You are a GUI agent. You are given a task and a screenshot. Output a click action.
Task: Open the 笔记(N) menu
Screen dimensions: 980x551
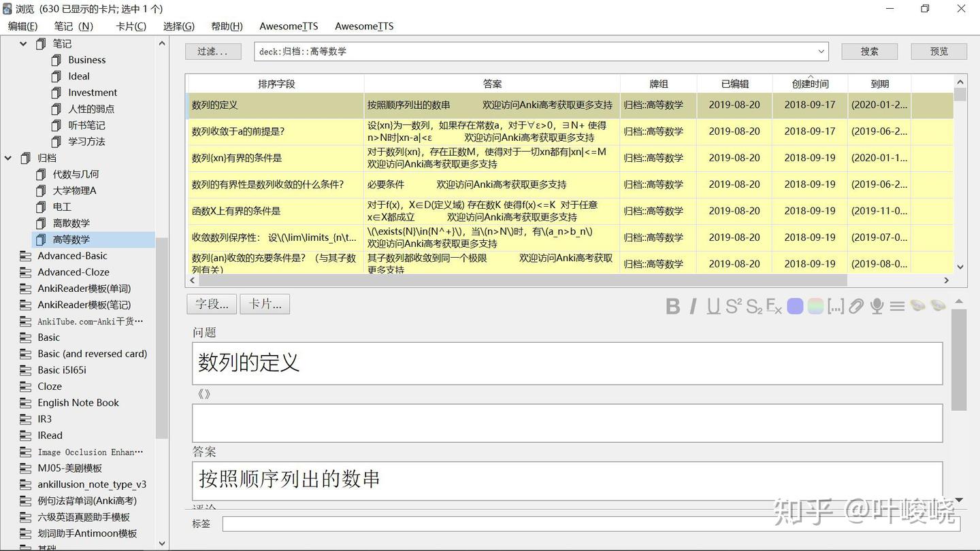point(73,26)
